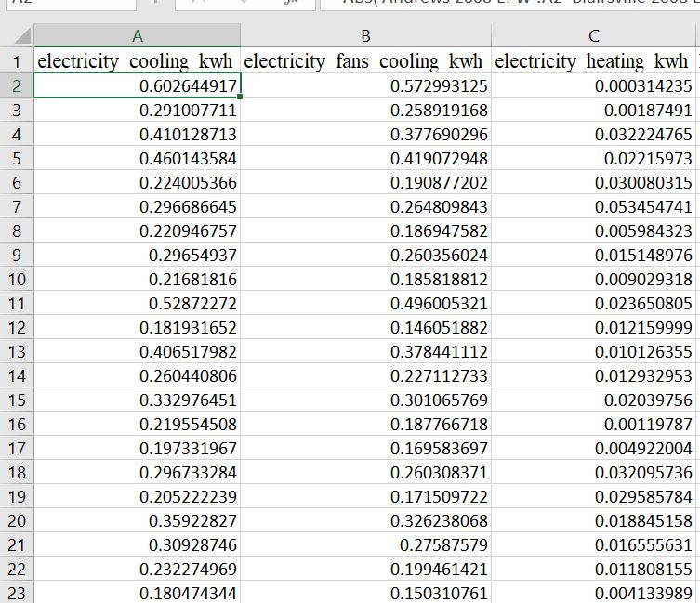Select cell with value 0.419072948
700x603 pixels.
(x=365, y=159)
